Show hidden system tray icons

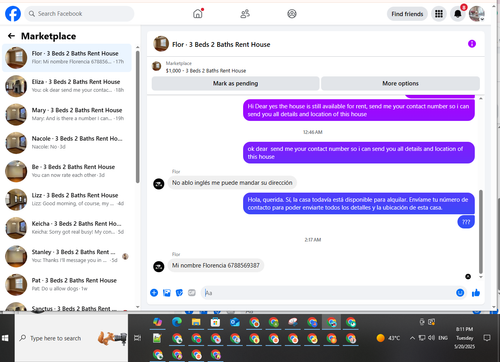(x=412, y=338)
